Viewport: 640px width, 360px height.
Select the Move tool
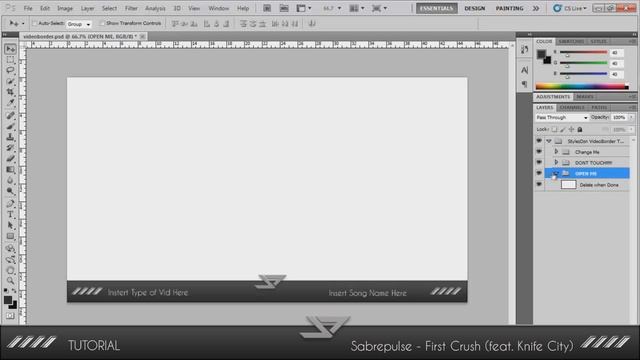10,49
